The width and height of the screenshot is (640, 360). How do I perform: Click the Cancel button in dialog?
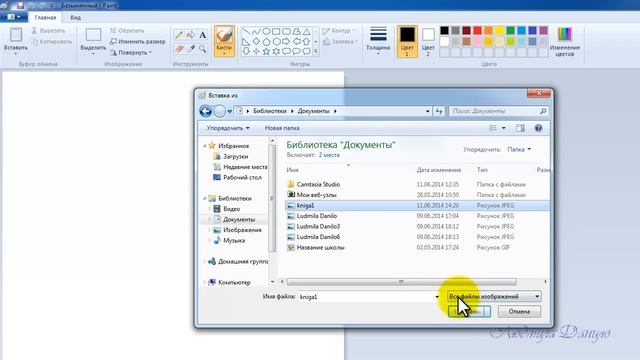[x=519, y=312]
